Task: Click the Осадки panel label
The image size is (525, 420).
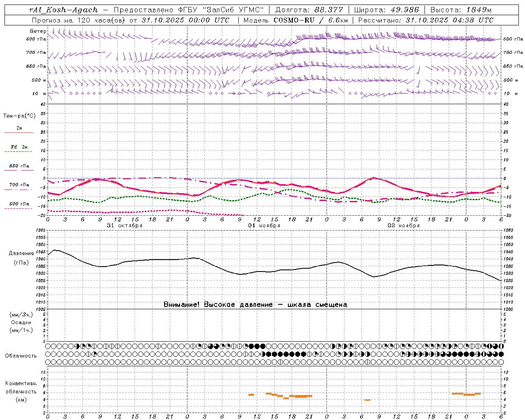Action: pos(21,322)
